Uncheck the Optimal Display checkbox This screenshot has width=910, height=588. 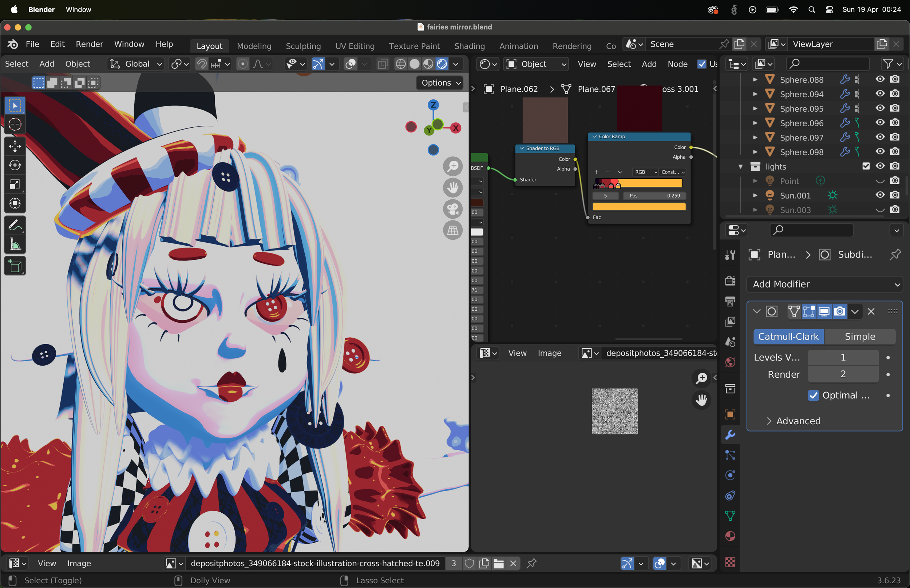pos(814,396)
